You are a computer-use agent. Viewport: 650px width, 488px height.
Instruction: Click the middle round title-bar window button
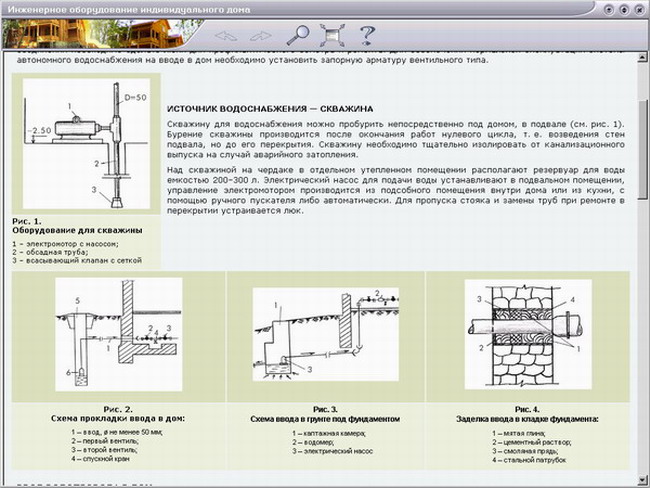(624, 10)
